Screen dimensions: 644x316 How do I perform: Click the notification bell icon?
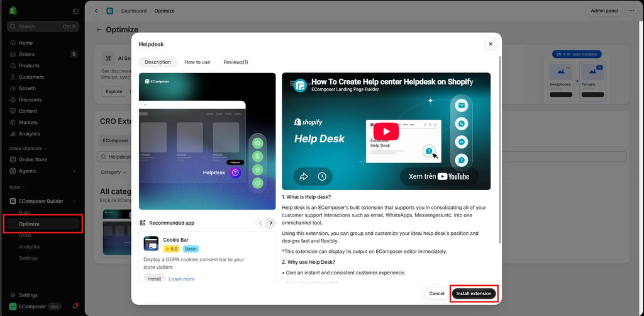coord(75,307)
